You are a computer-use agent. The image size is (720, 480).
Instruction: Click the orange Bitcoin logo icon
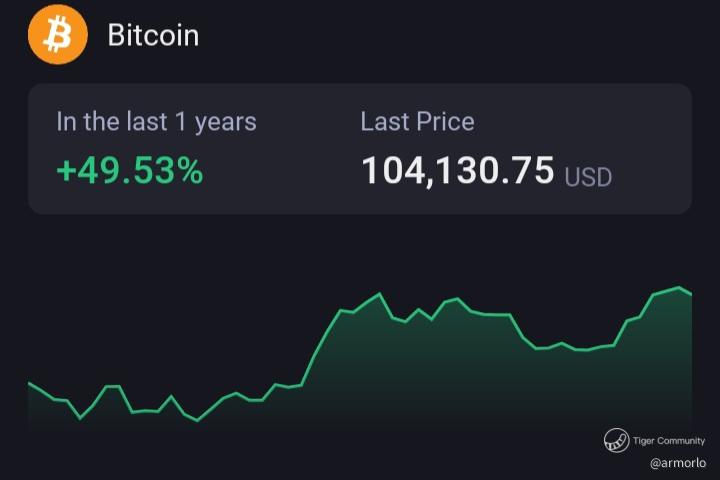pos(58,34)
